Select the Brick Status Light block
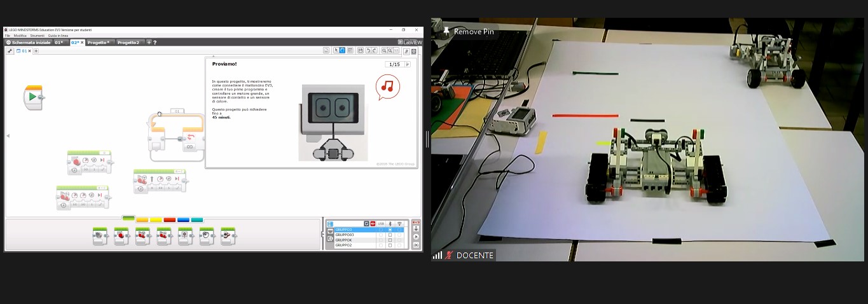Screen dimensions: 868x304 tap(228, 236)
